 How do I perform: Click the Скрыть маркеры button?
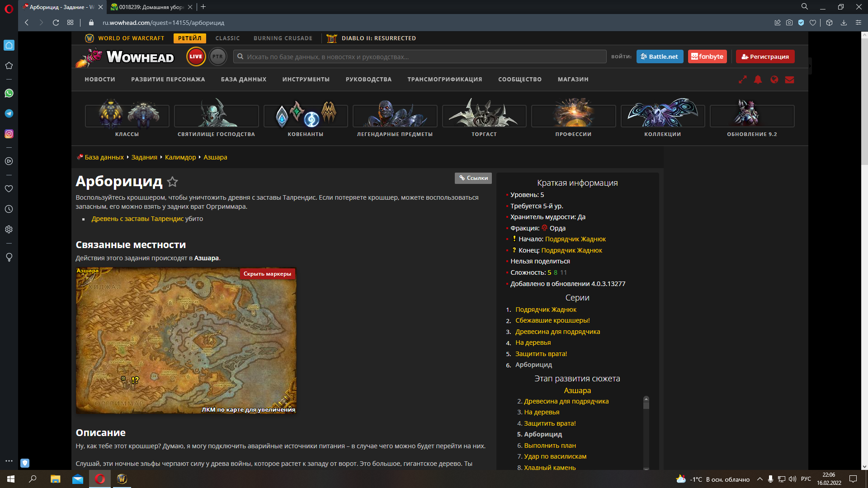tap(267, 274)
